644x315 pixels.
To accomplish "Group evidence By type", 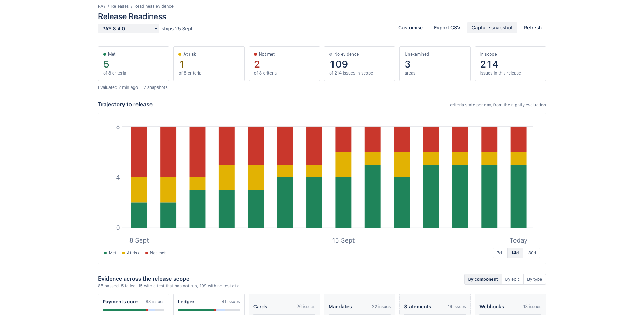I will click(534, 279).
